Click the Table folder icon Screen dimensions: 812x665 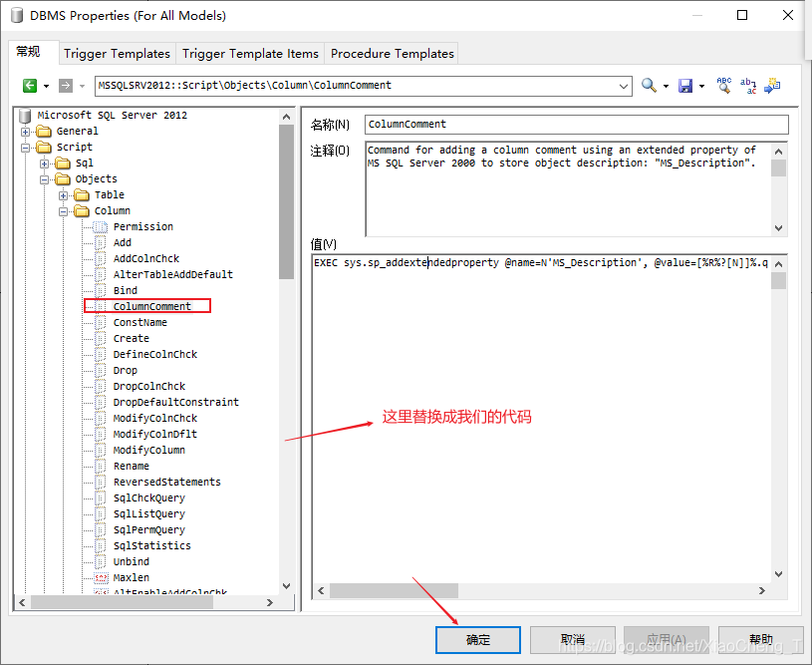coord(82,194)
